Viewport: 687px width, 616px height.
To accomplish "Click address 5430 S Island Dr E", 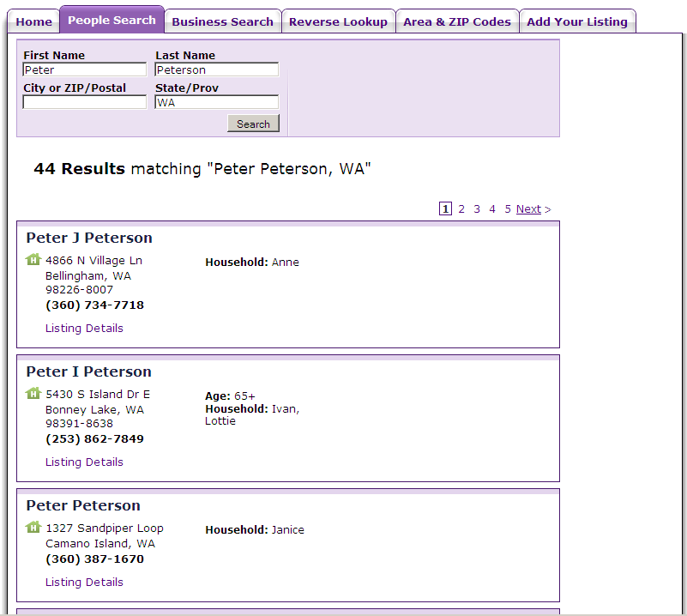I will point(98,394).
